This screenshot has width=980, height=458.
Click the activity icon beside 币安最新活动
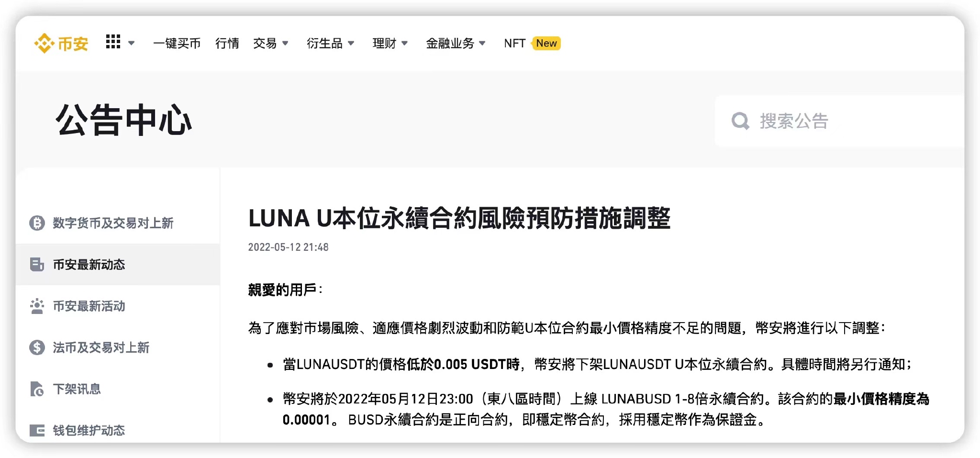point(37,306)
